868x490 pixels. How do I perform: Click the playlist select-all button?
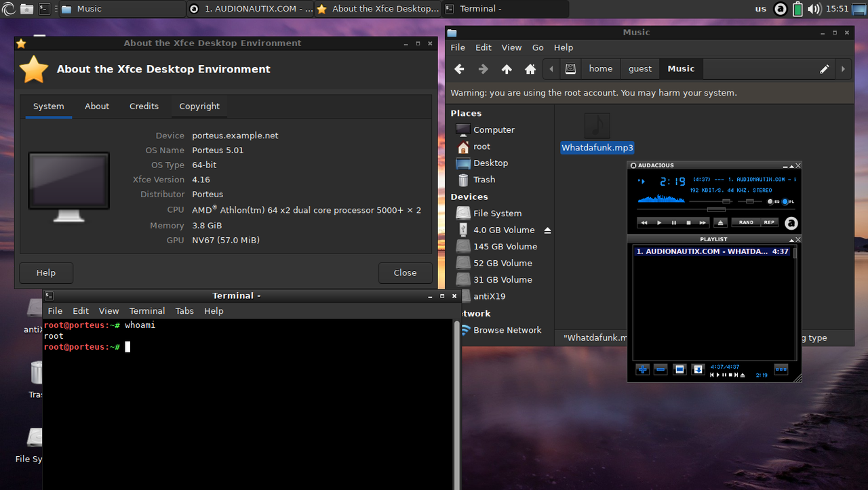point(679,369)
